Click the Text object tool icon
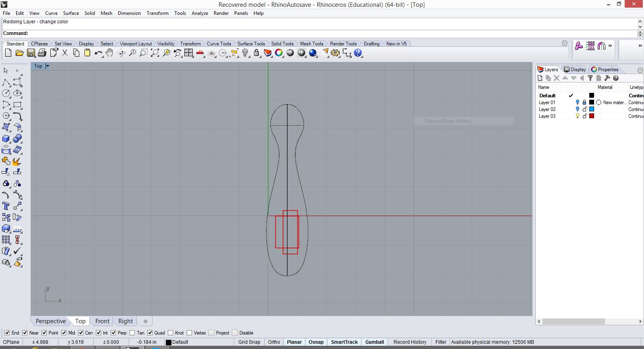Screen dimensions: 644x349 tap(6, 206)
